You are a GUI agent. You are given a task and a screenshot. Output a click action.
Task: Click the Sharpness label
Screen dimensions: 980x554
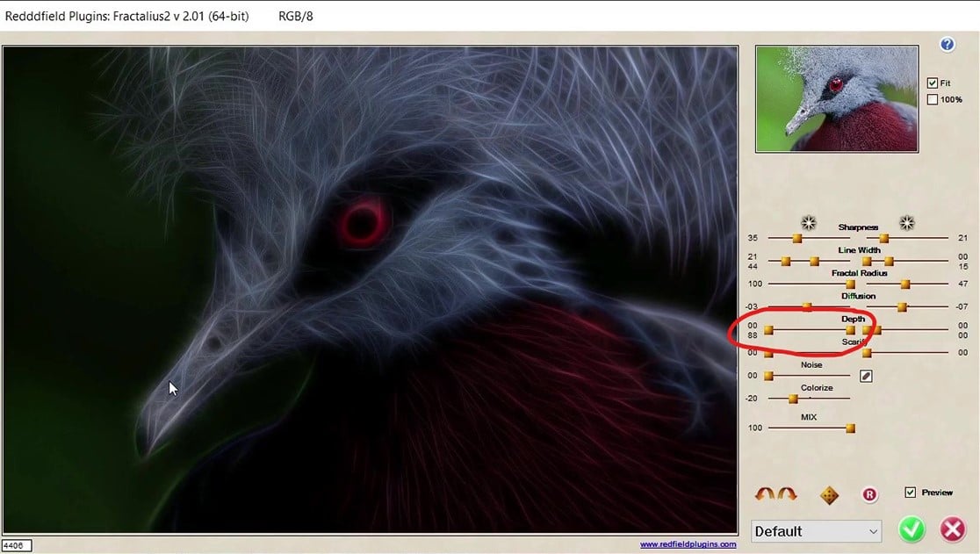click(858, 227)
